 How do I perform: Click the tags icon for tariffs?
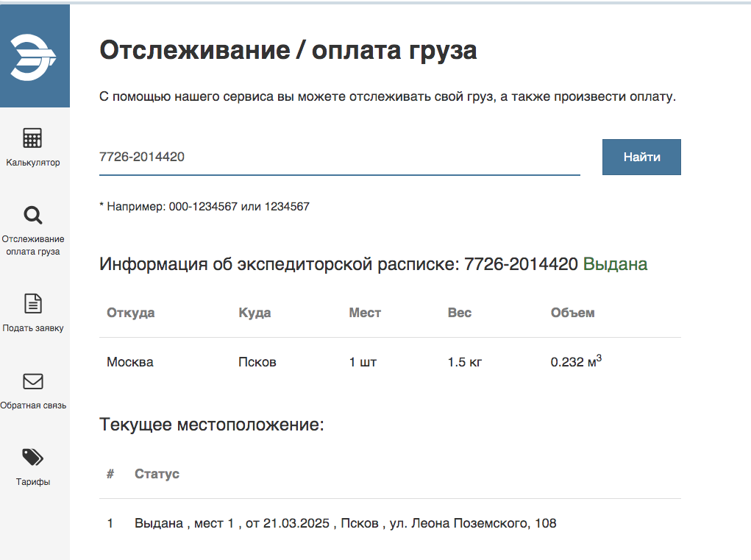[33, 458]
